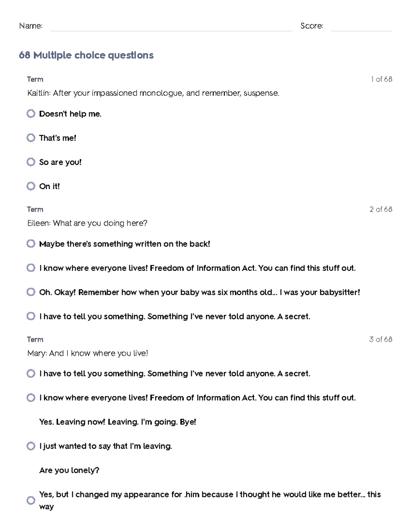411x532 pixels.
Task: Pick the "Oh. Okay! Remember how" babysitter answer
Action: pyautogui.click(x=31, y=292)
